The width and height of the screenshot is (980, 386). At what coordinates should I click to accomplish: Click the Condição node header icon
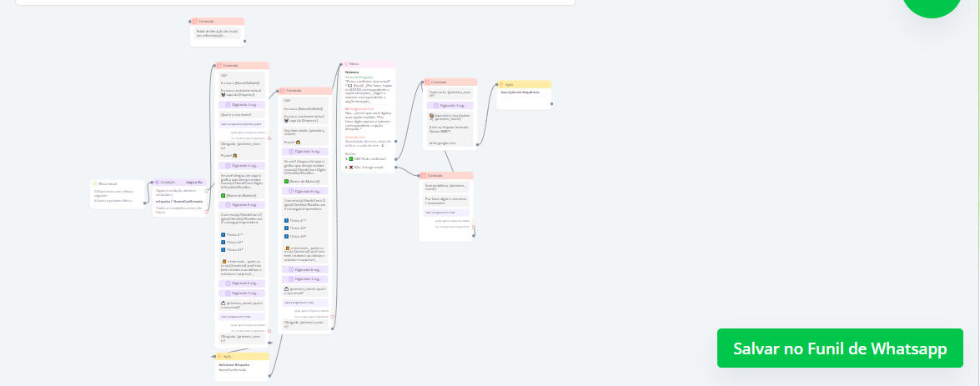tap(157, 182)
